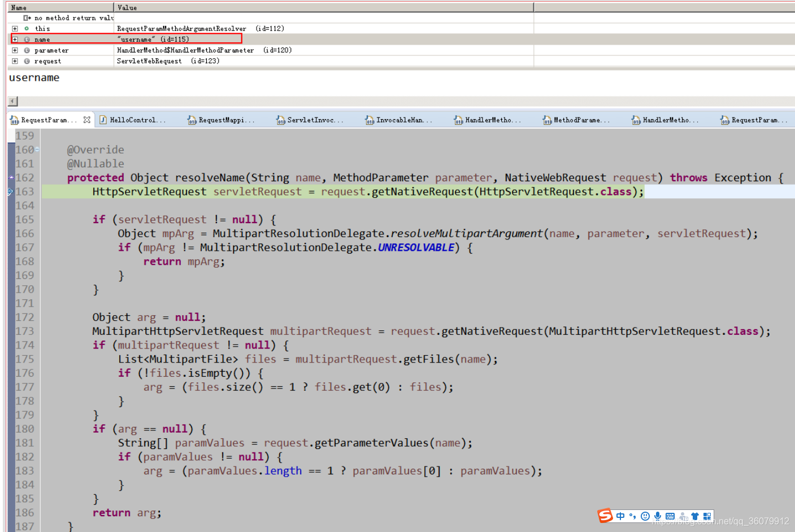Click 'UNRESOLVABLE' constant on line 167

click(416, 247)
